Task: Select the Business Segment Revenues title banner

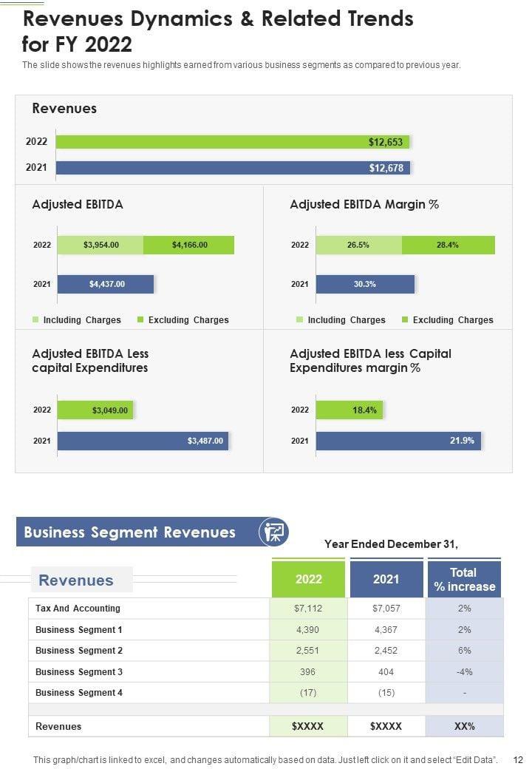Action: (130, 532)
